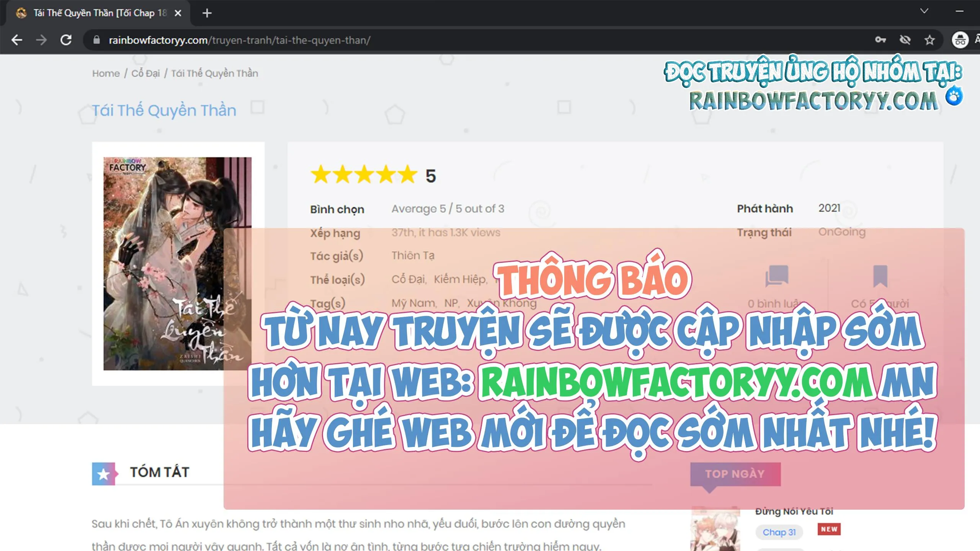Click the forward navigation arrow
Image resolution: width=980 pixels, height=551 pixels.
(41, 39)
